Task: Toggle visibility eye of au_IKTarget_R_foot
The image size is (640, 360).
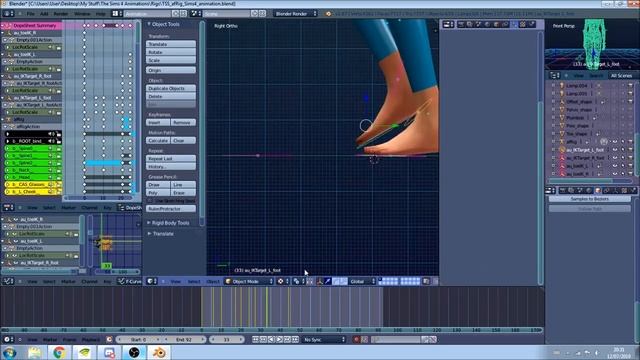Action: tap(615, 158)
